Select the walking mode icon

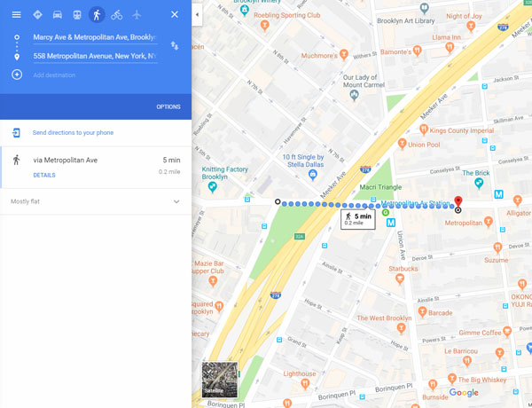tap(97, 15)
